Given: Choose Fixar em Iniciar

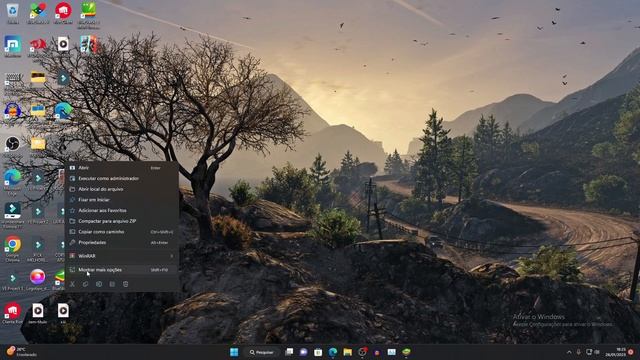Looking at the screenshot, I should point(121,200).
